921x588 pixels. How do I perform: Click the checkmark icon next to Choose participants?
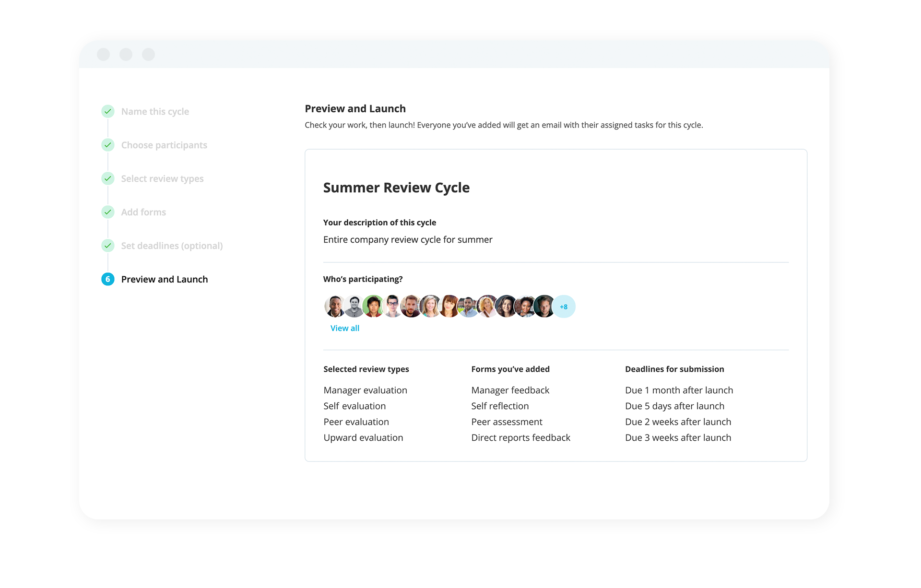tap(108, 145)
